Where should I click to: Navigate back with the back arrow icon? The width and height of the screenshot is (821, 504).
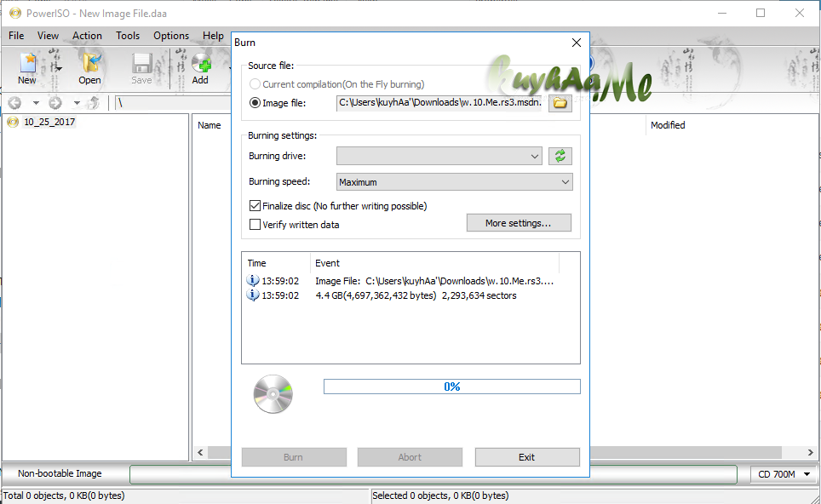(x=15, y=102)
